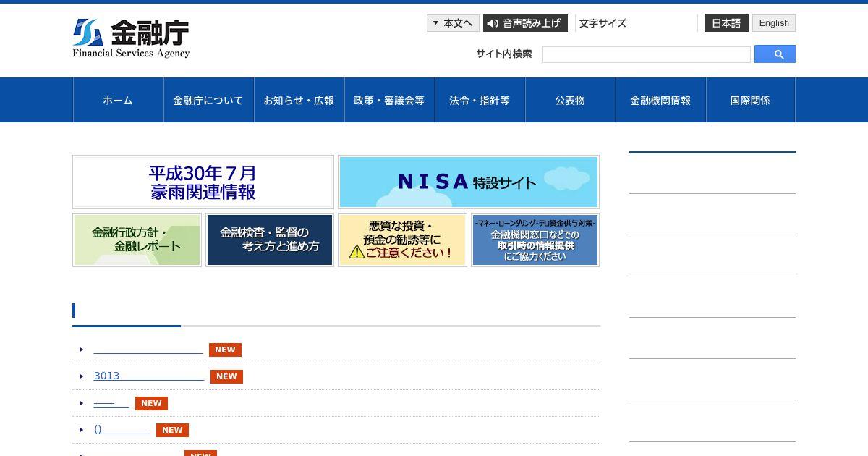Click the Financial Services Agency logo
This screenshot has height=456, width=868.
131,38
